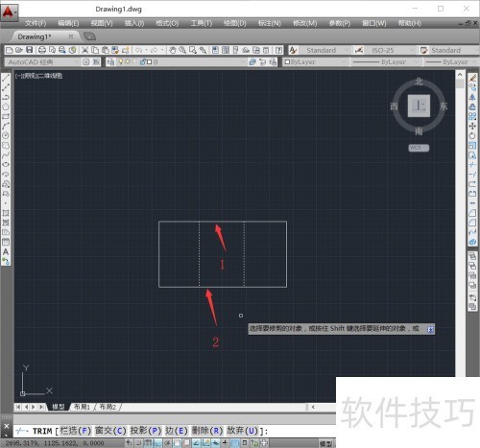Choose the 放弃(U) option in the command line
480x448 pixels.
pyautogui.click(x=242, y=431)
